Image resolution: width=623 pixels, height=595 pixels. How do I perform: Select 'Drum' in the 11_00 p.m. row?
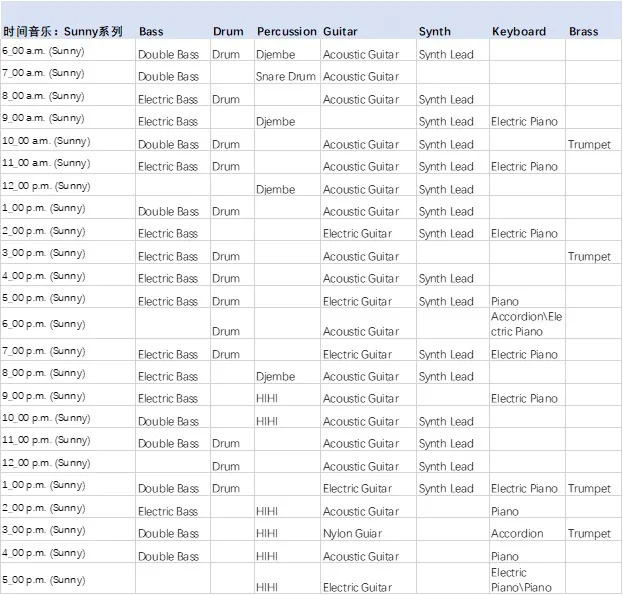coord(226,443)
